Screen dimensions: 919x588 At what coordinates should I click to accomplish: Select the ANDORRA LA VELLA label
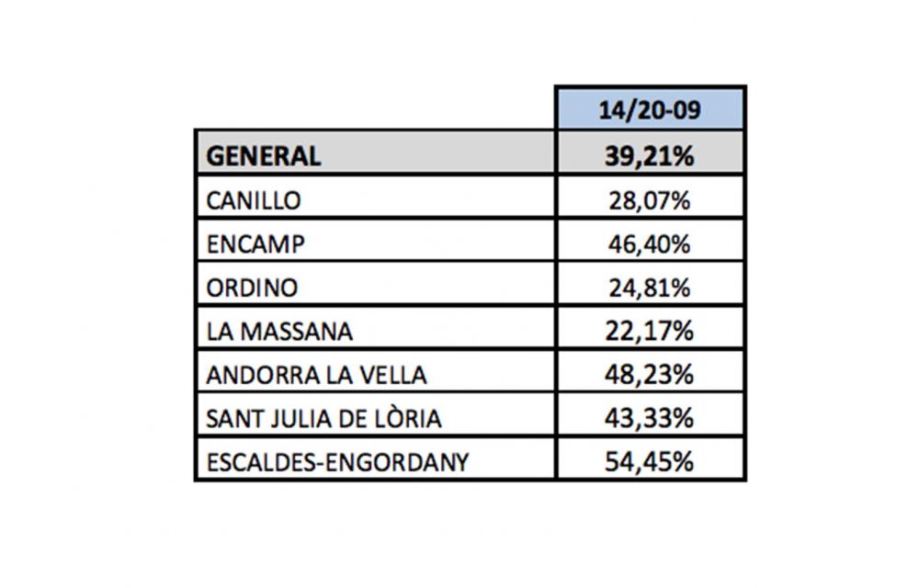point(317,375)
